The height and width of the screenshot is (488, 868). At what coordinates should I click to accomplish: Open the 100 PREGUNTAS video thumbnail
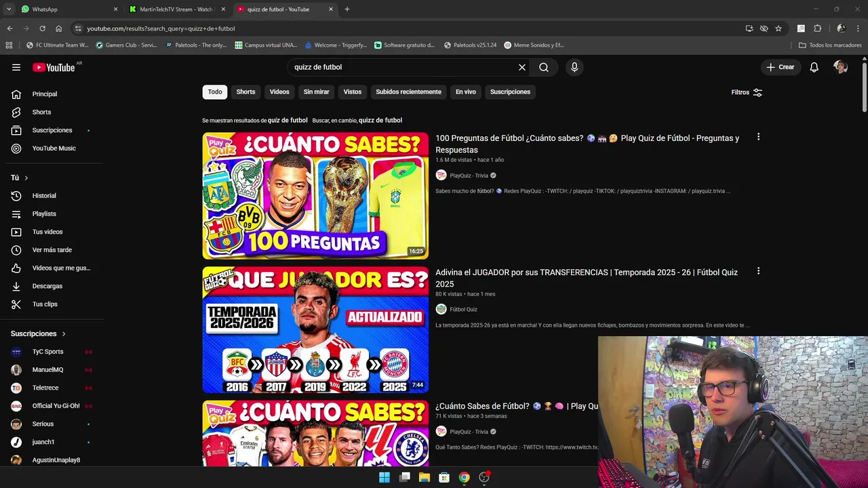pos(315,196)
